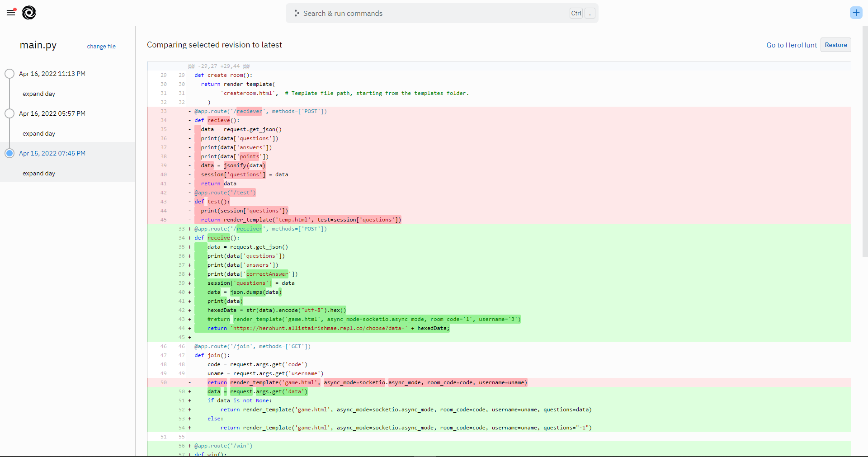Click the added herohunt URL return line

coord(499,328)
